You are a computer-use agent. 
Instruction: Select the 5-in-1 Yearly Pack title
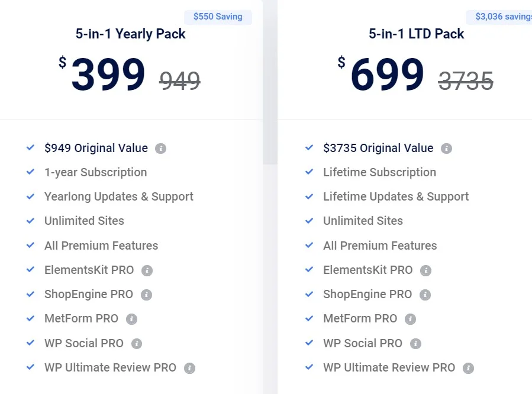point(131,34)
